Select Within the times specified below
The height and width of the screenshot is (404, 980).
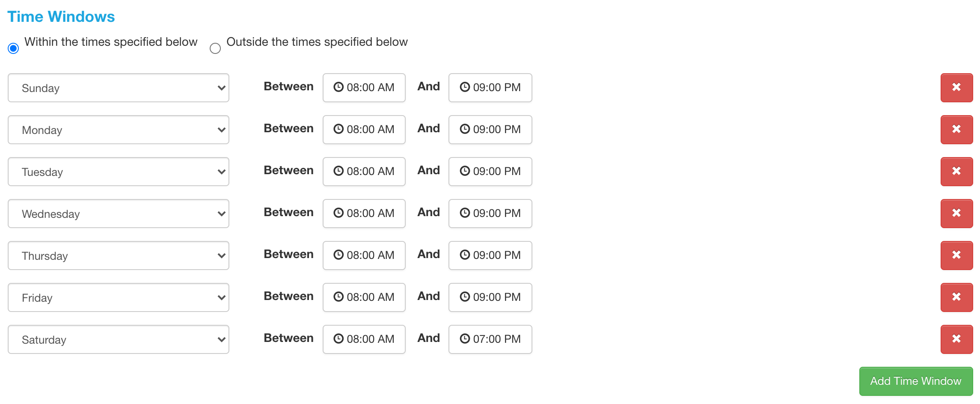tap(13, 48)
